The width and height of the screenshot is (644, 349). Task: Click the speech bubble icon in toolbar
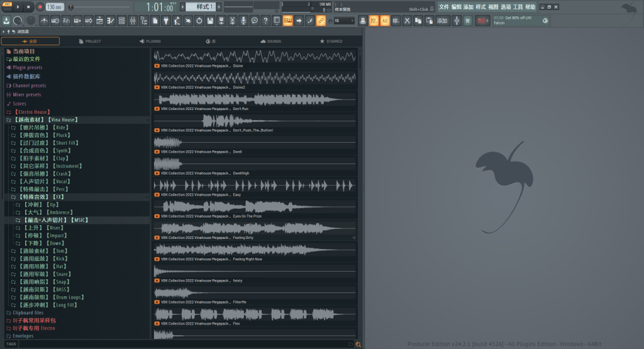click(255, 21)
